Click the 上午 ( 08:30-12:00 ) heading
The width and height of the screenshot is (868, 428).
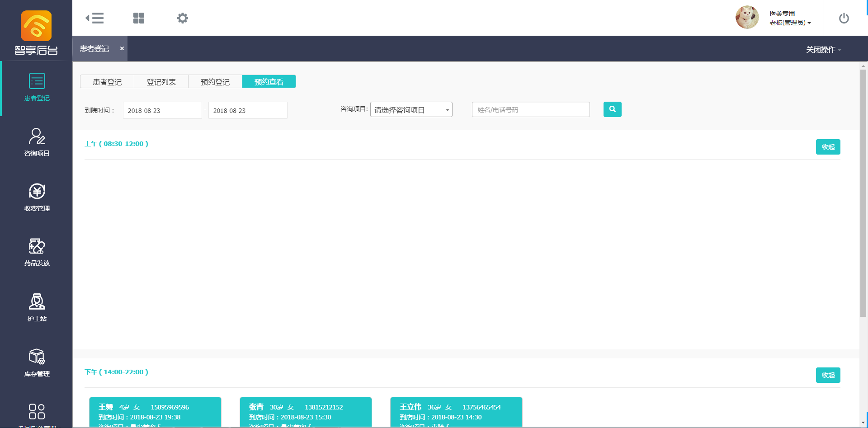116,144
